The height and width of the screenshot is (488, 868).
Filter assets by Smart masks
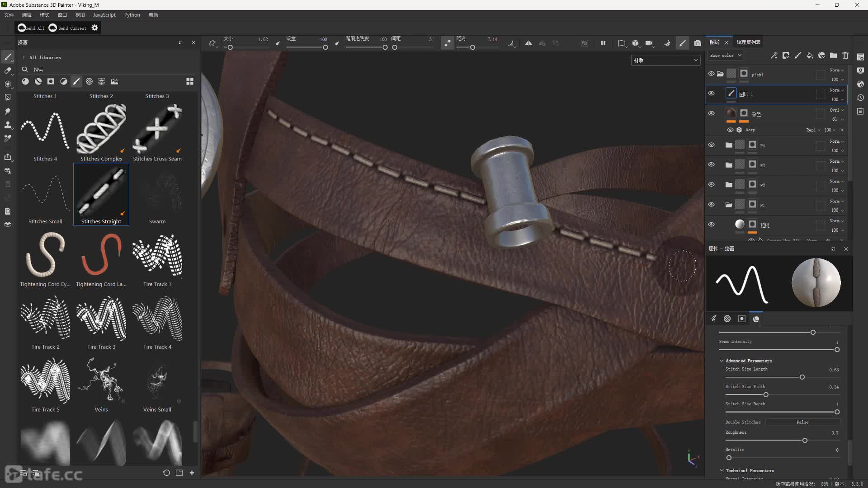click(51, 81)
